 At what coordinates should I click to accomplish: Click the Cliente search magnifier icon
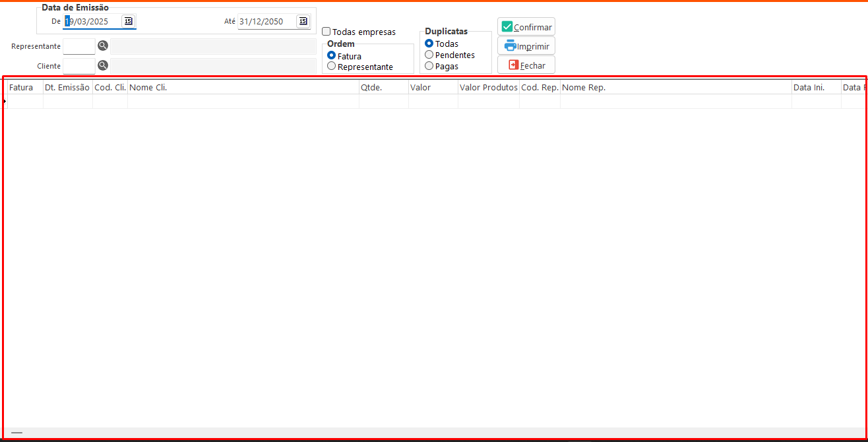[x=102, y=65]
